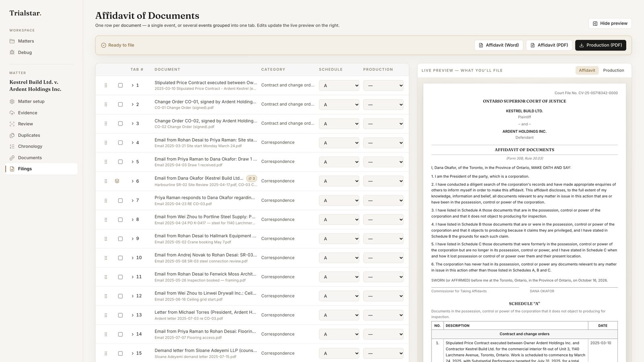Hide the live preview panel
The height and width of the screenshot is (362, 644).
pyautogui.click(x=610, y=23)
